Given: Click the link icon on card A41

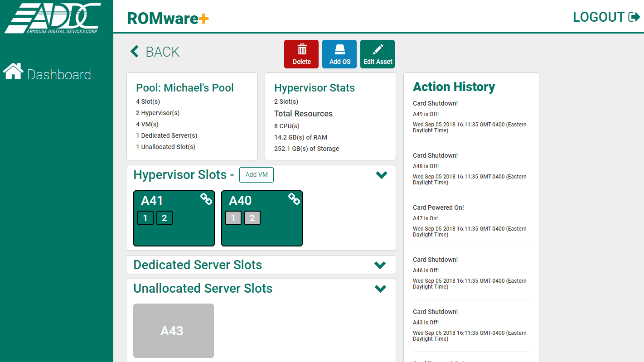Looking at the screenshot, I should [206, 199].
